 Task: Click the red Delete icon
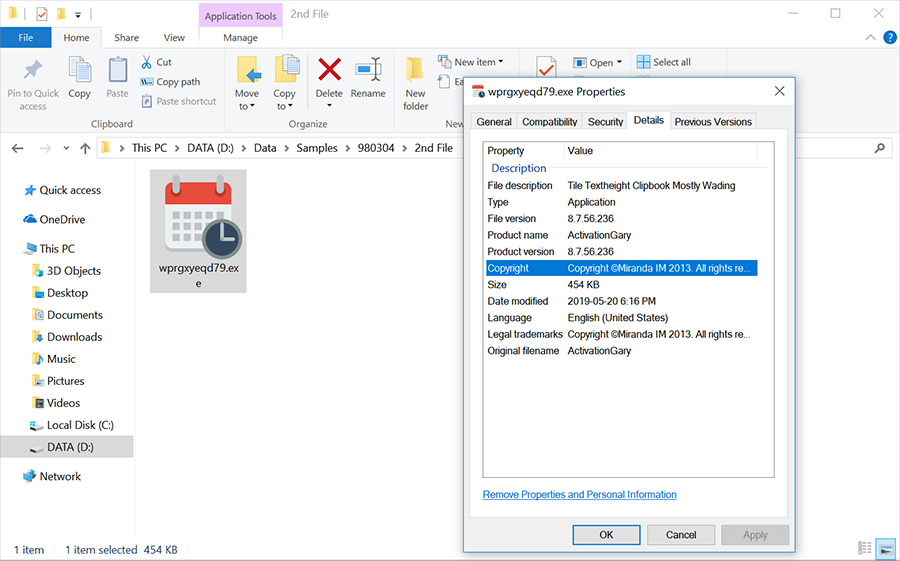(329, 69)
